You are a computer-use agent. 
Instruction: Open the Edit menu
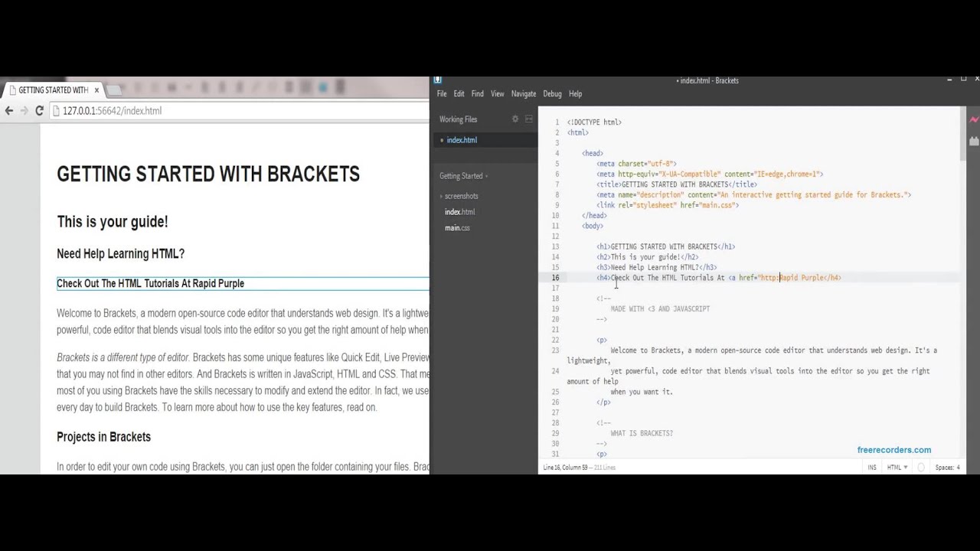tap(459, 94)
